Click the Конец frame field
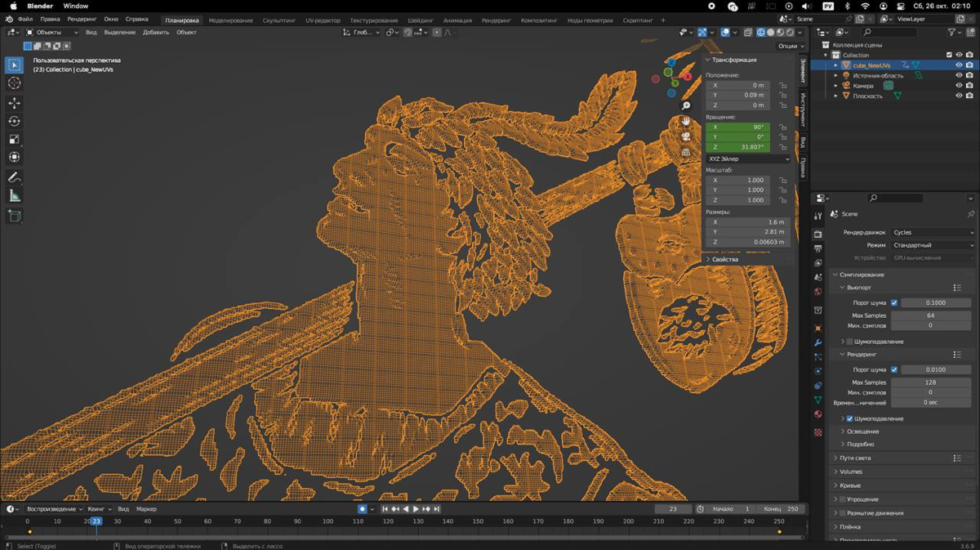This screenshot has height=550, width=980. [781, 508]
